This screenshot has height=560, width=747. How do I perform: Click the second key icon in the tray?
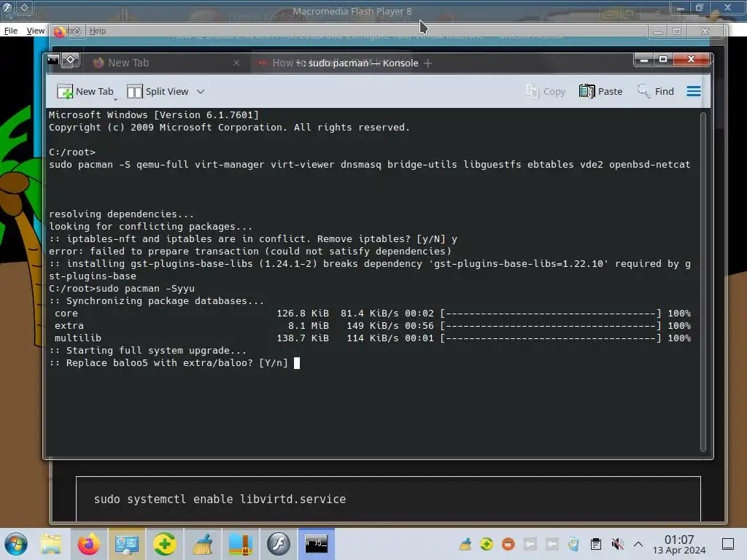click(552, 544)
